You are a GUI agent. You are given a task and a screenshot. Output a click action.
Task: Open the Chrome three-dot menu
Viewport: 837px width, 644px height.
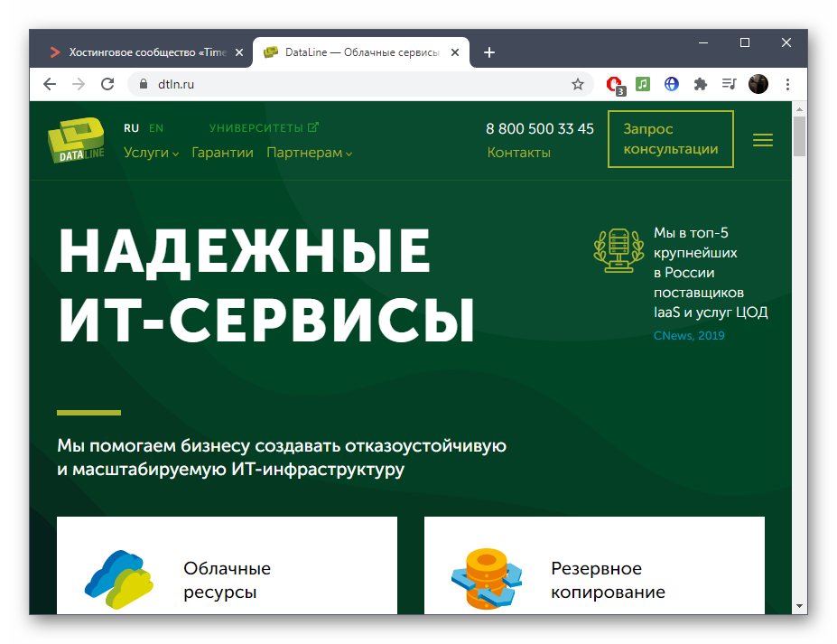(787, 84)
